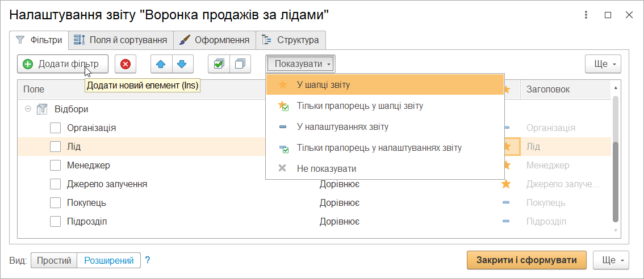Click the star column header icon
The width and height of the screenshot is (644, 279).
[x=508, y=89]
